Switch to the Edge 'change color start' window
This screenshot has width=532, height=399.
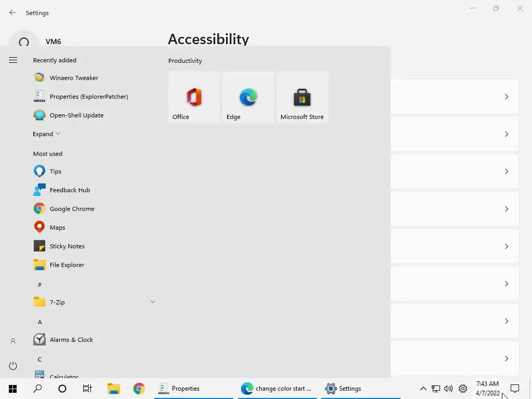(x=277, y=389)
